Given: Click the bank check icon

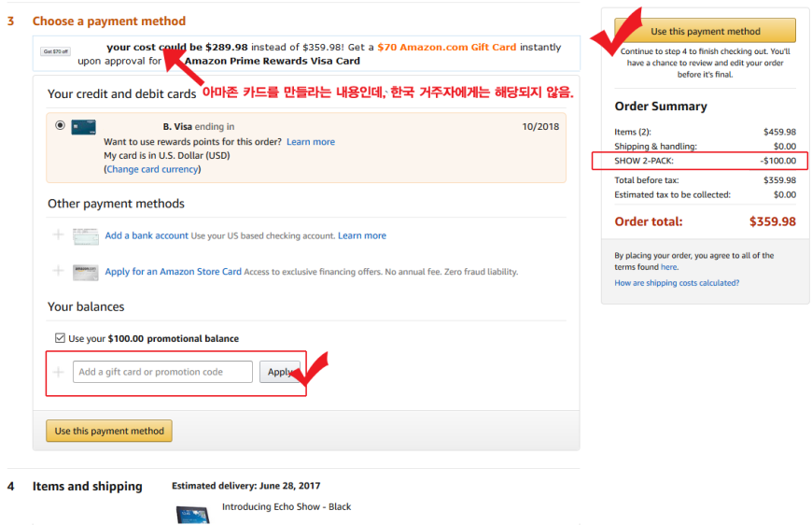Looking at the screenshot, I should click(86, 236).
